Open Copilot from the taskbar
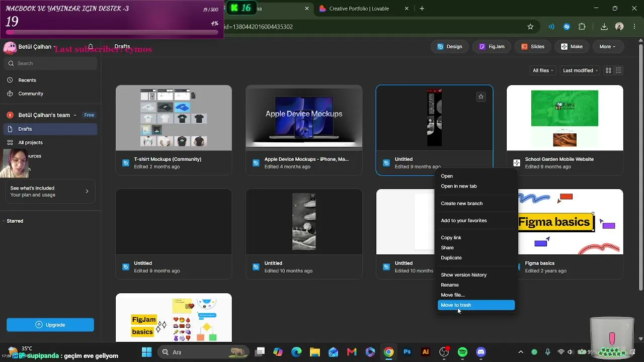 (x=278, y=352)
